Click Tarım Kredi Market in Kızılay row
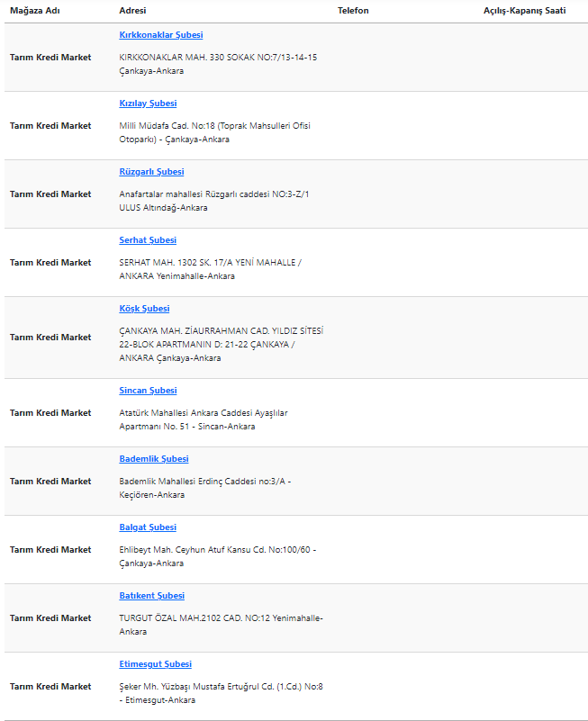Viewport: 588px width, 721px height. click(50, 126)
